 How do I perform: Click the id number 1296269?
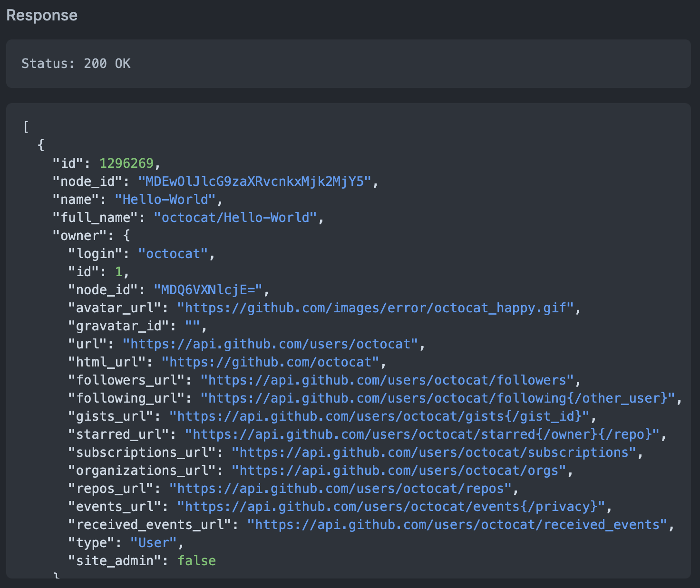pyautogui.click(x=126, y=164)
